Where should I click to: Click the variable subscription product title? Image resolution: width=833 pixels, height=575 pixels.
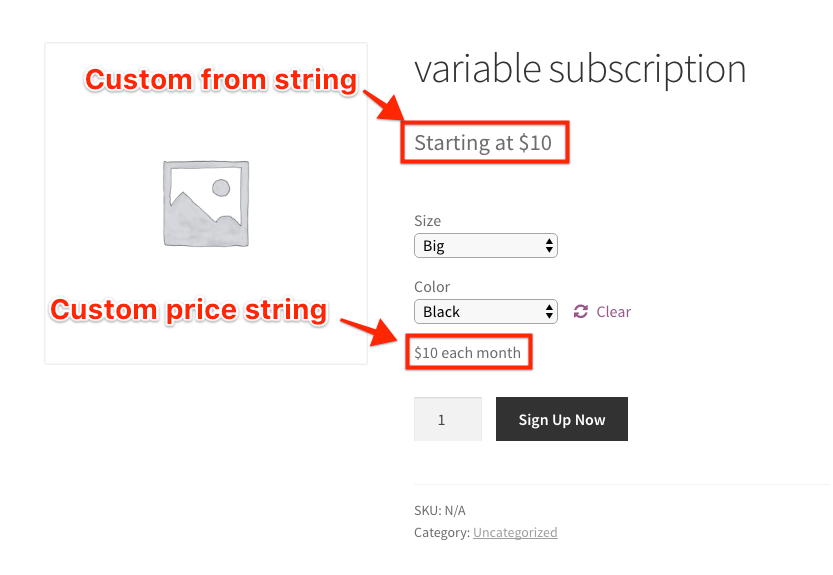[x=580, y=69]
